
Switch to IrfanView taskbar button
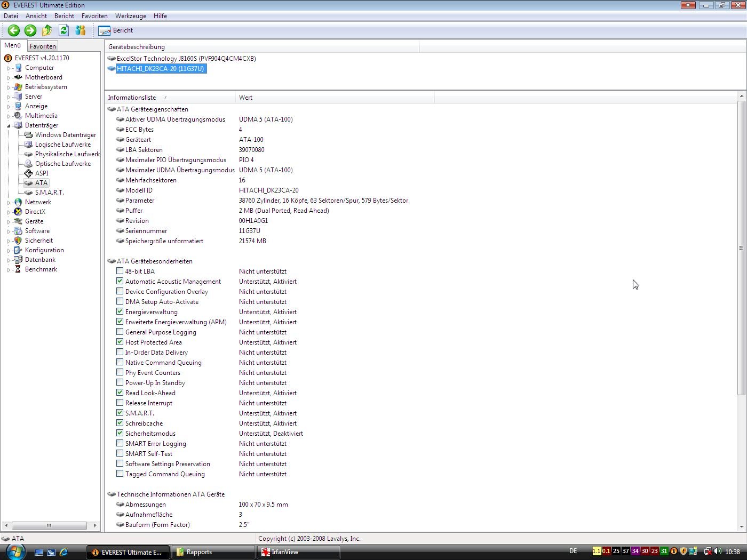pyautogui.click(x=298, y=552)
